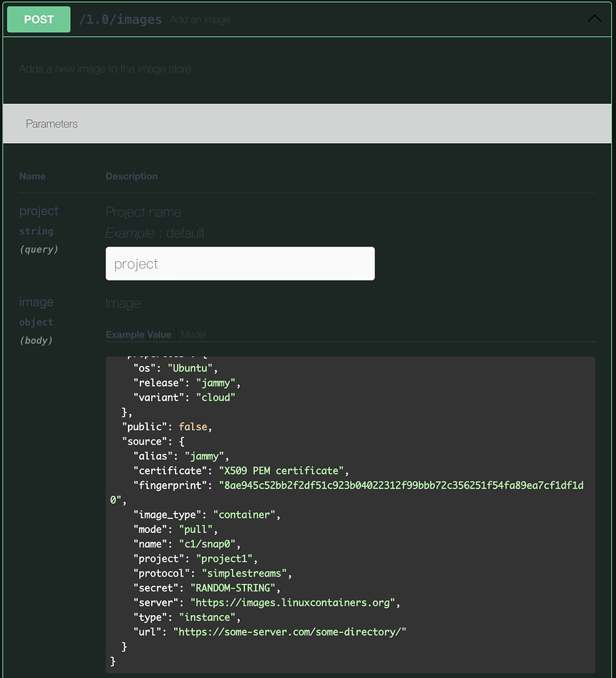This screenshot has height=678, width=616.
Task: Select the 'image' body parameter label
Action: click(36, 302)
